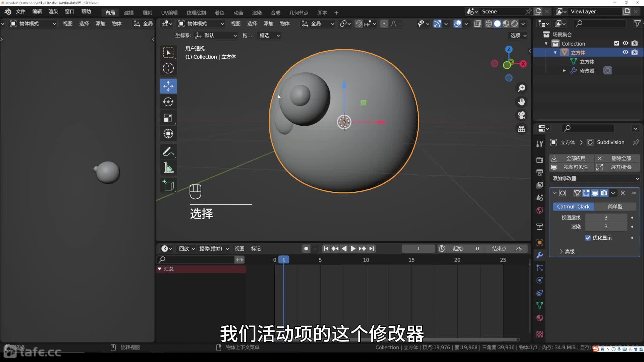
Task: Toggle modifier render camera button
Action: tap(604, 193)
